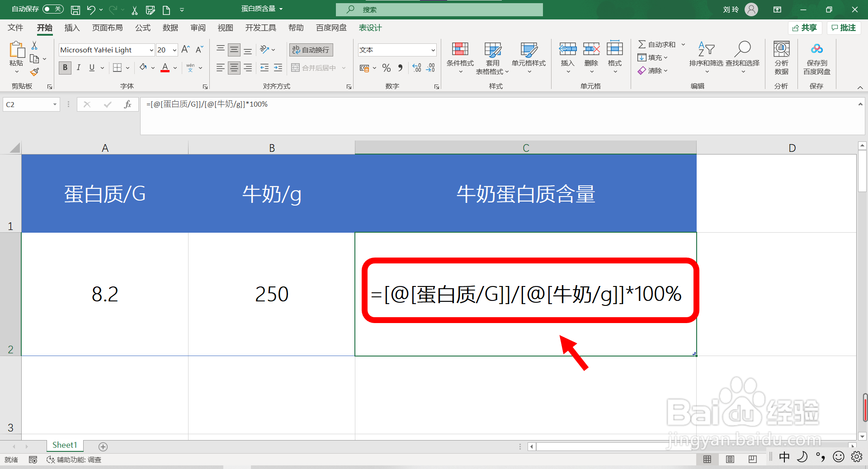Viewport: 868px width, 469px height.
Task: Toggle bold formatting
Action: click(x=65, y=68)
